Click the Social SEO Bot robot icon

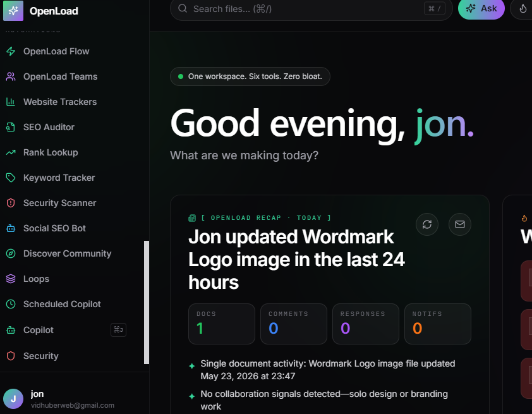click(11, 228)
